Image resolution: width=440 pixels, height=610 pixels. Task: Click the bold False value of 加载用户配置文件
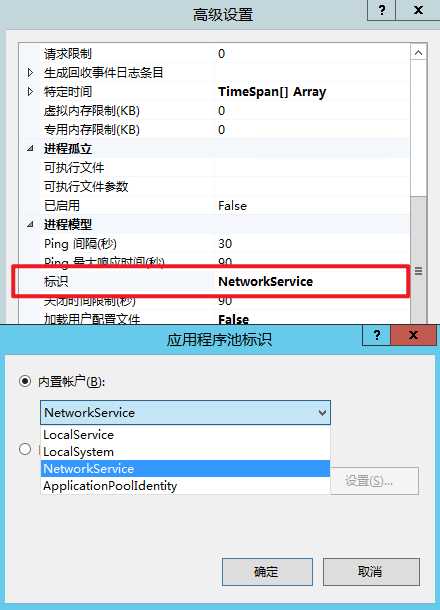coord(233,319)
